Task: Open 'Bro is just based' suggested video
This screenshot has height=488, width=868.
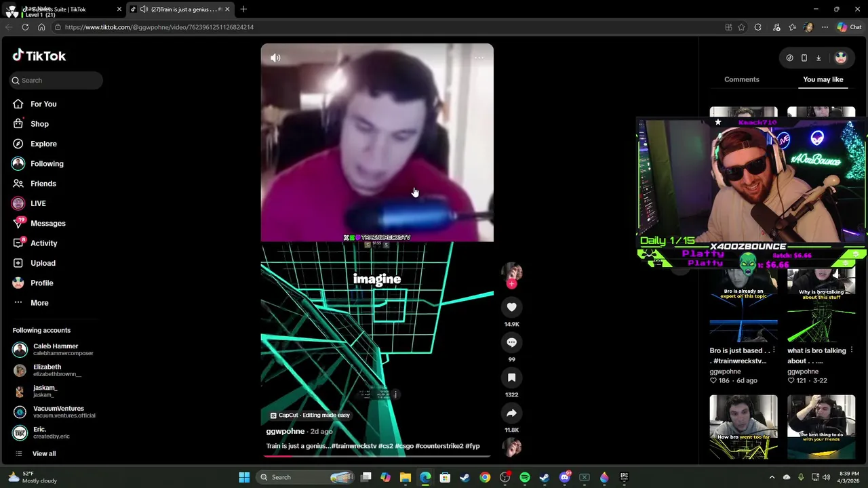Action: [x=744, y=305]
